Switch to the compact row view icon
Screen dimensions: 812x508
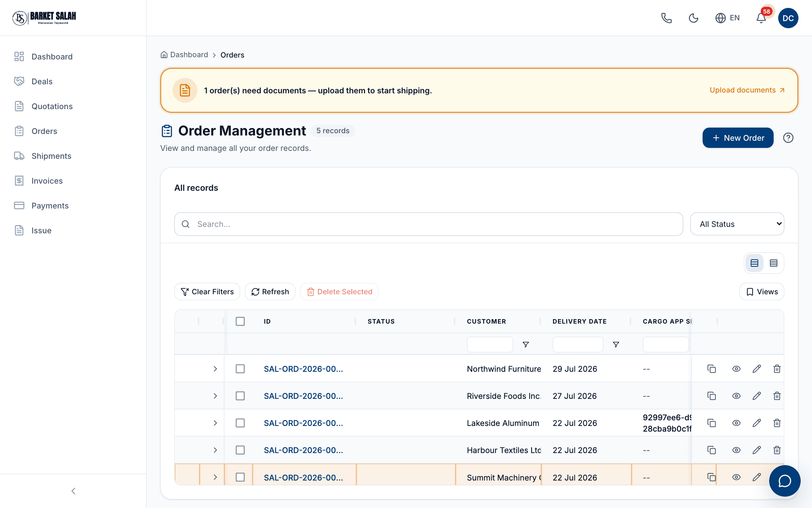tap(774, 263)
